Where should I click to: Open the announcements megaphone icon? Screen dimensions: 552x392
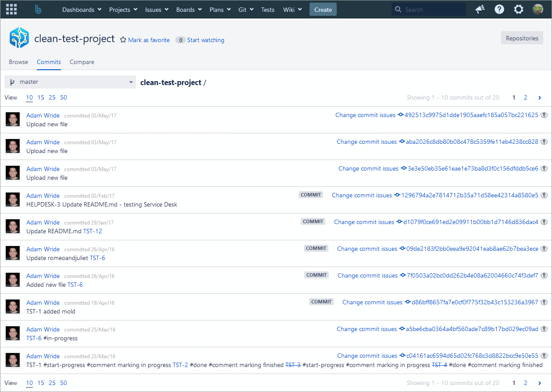[480, 9]
